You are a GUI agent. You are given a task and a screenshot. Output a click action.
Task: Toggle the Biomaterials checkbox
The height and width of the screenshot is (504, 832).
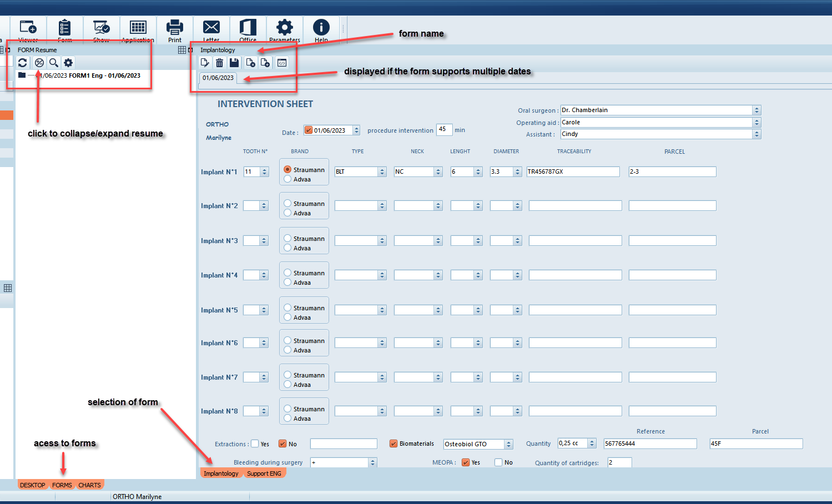click(x=394, y=443)
